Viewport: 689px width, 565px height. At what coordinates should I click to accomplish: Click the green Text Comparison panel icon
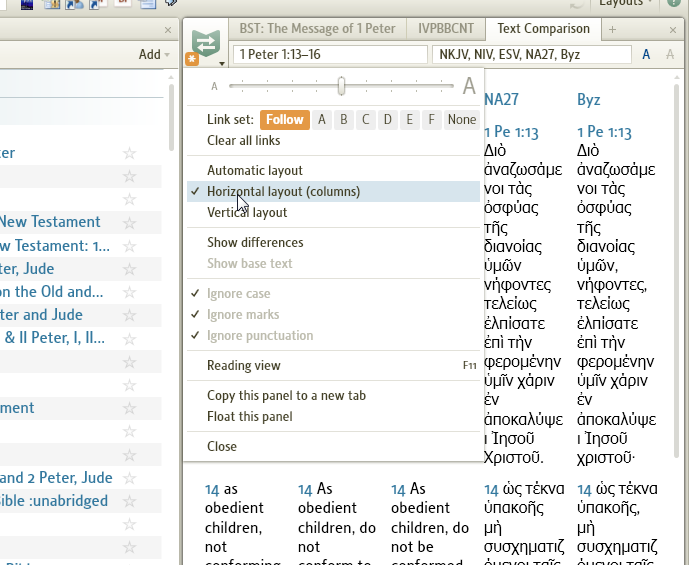click(x=206, y=43)
